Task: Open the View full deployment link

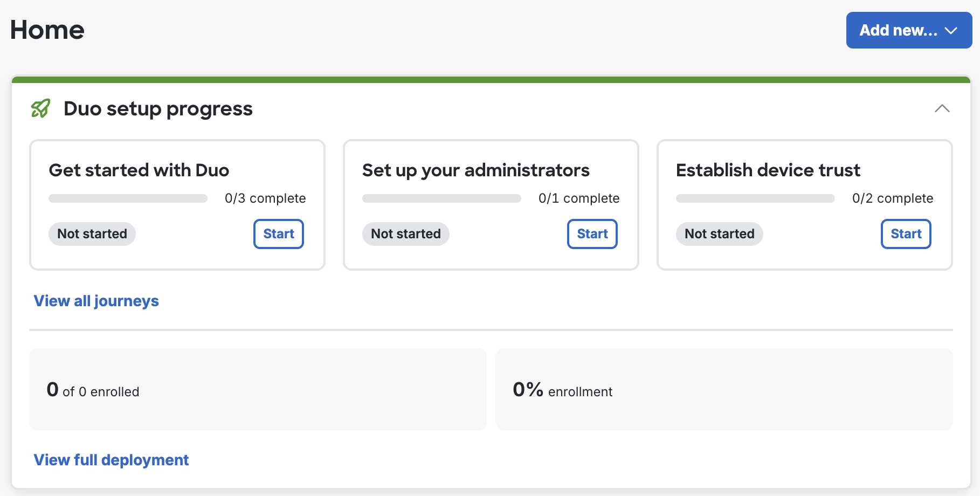Action: tap(111, 460)
